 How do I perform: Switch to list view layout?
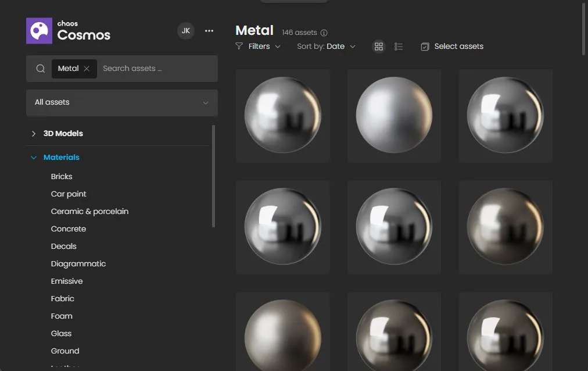399,46
